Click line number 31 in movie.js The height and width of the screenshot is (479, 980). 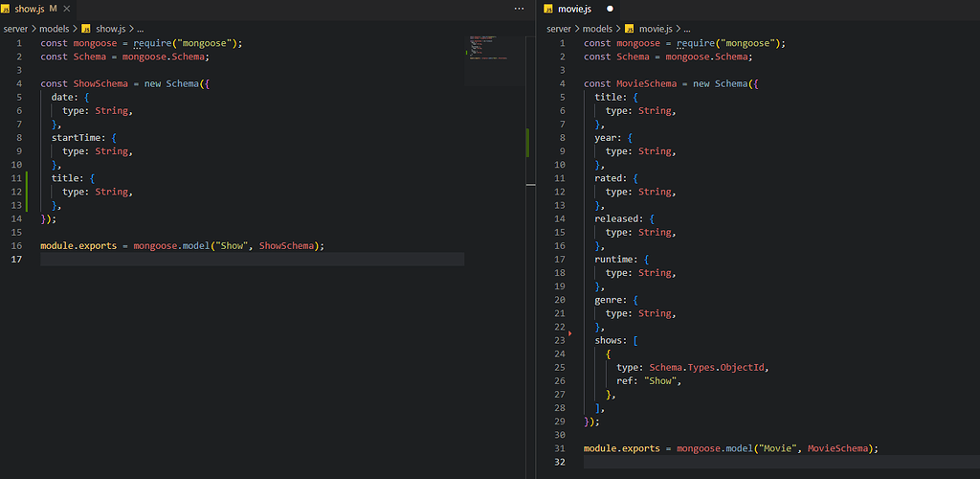[561, 448]
